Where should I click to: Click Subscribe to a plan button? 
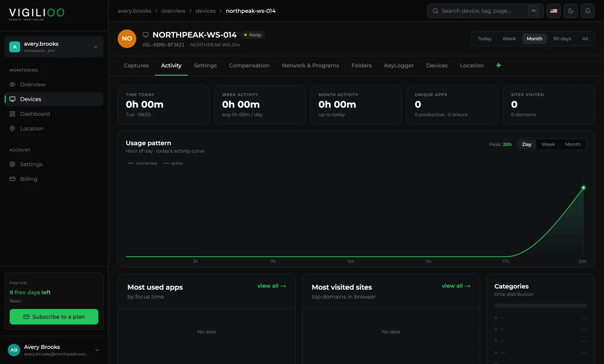pos(54,317)
